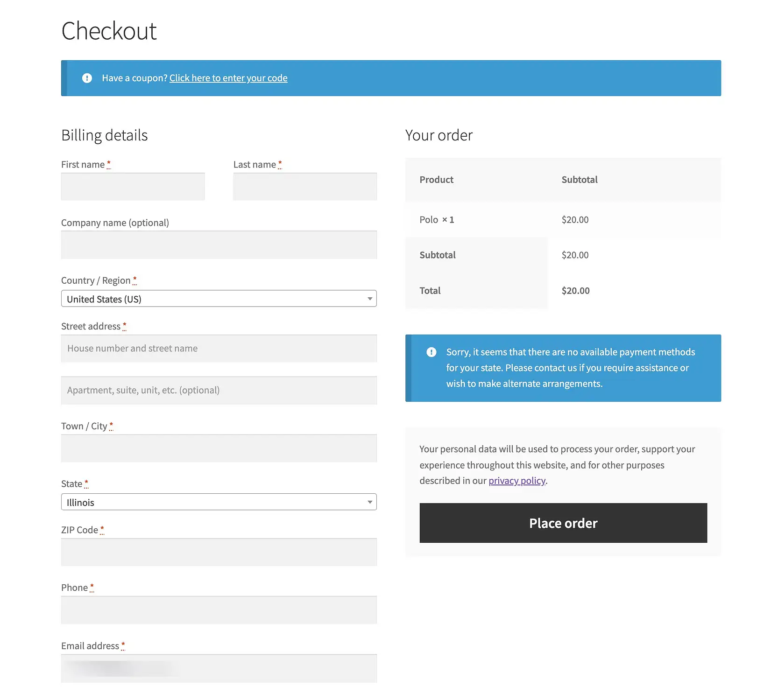Click the Checkout page heading

point(109,31)
